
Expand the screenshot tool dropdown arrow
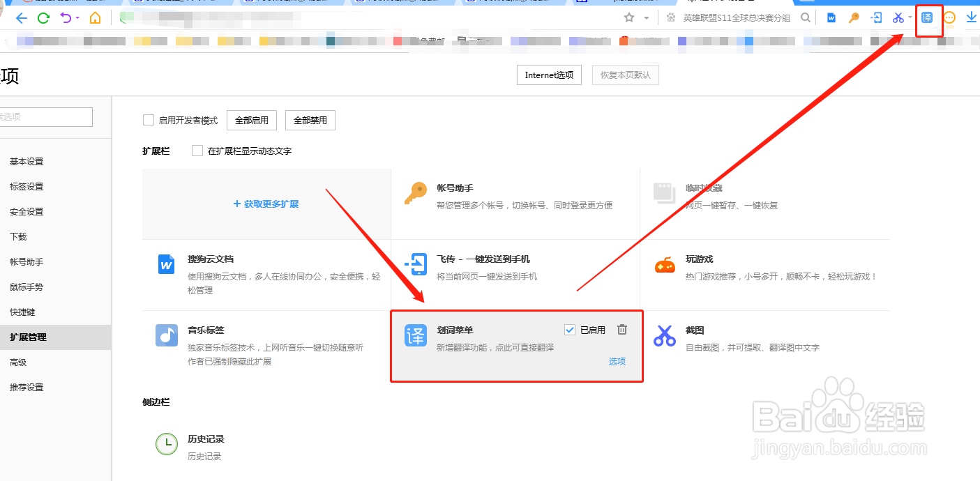click(910, 18)
